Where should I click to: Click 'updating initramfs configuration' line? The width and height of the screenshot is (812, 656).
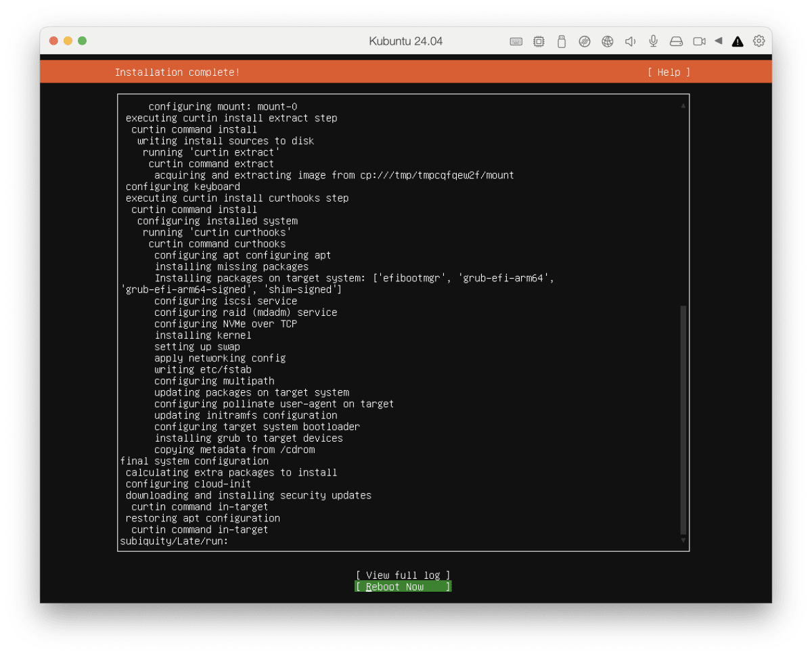click(x=246, y=415)
